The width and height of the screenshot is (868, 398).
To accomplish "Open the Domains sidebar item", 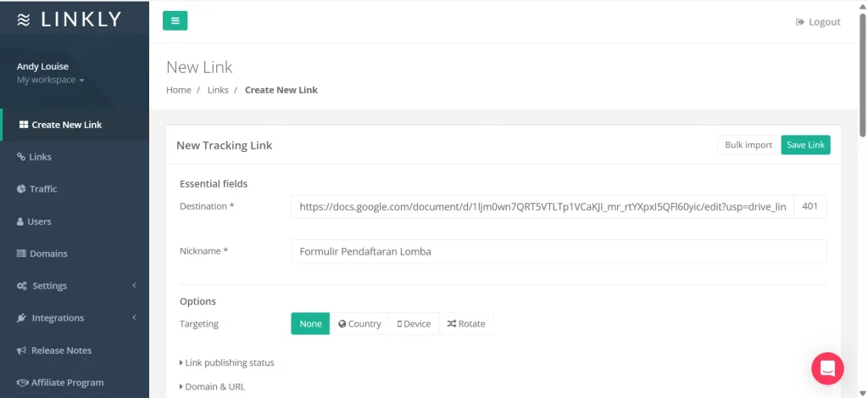I will pyautogui.click(x=75, y=254).
